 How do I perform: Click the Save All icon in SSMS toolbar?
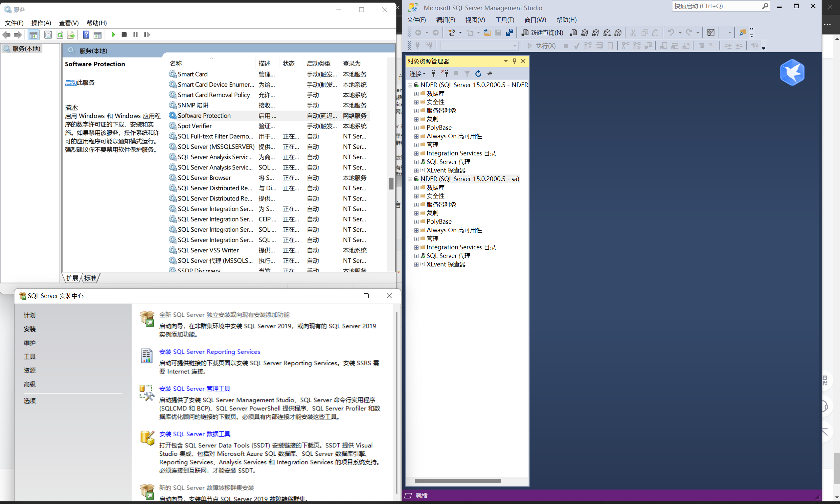[509, 33]
